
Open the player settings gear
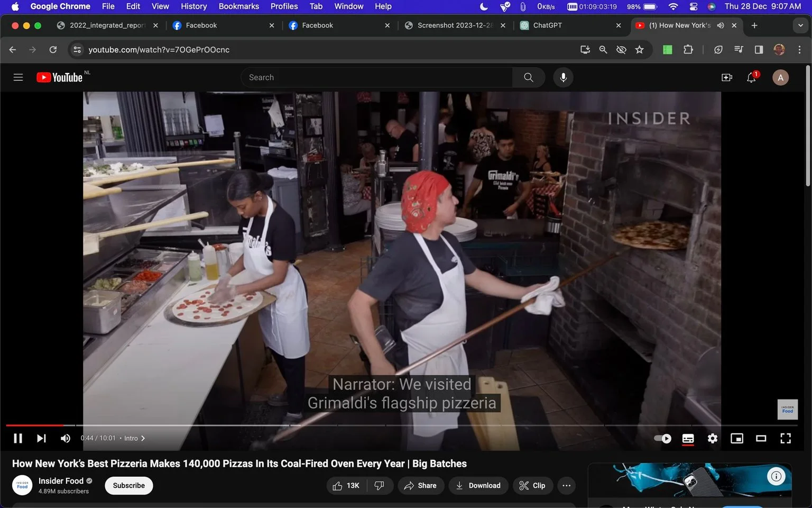(713, 438)
